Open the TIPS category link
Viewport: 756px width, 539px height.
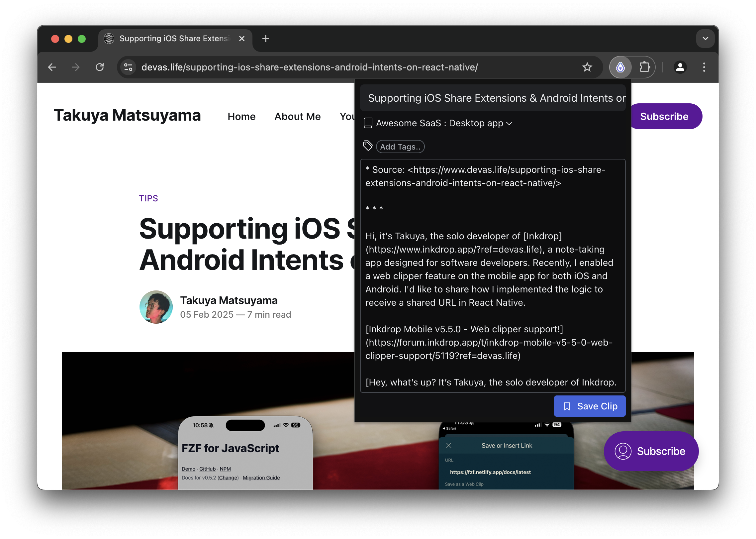148,198
